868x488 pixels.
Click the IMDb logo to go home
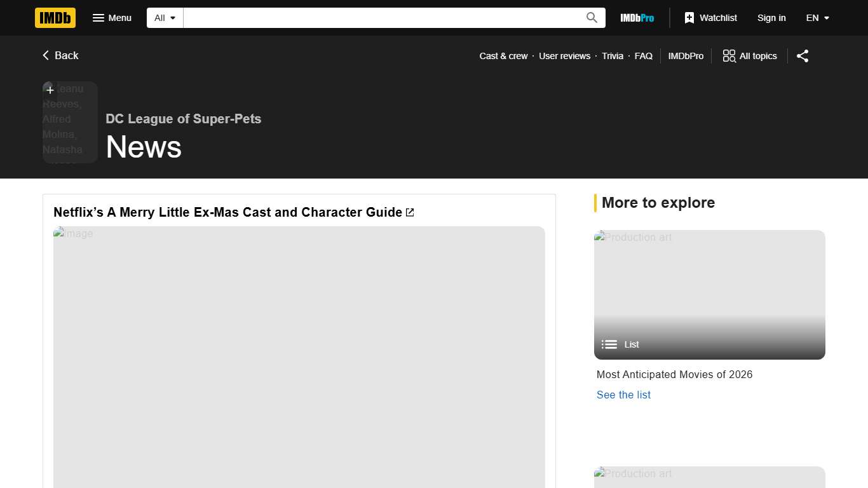click(55, 18)
